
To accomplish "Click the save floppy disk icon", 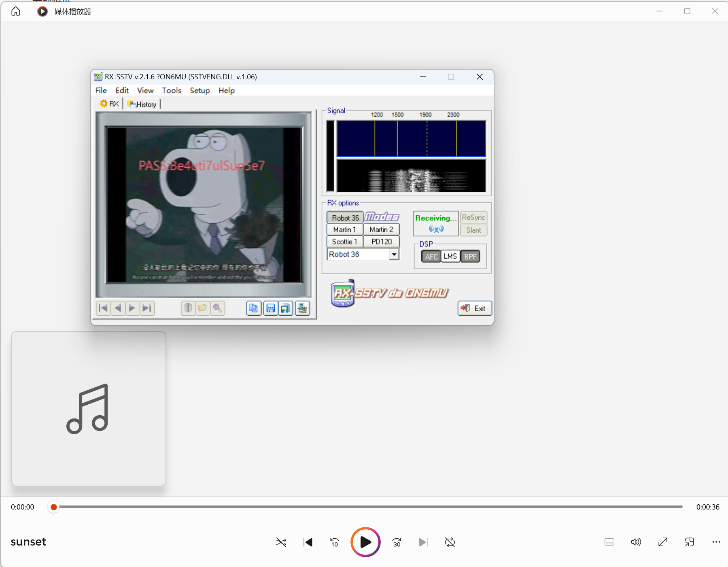I will (270, 308).
